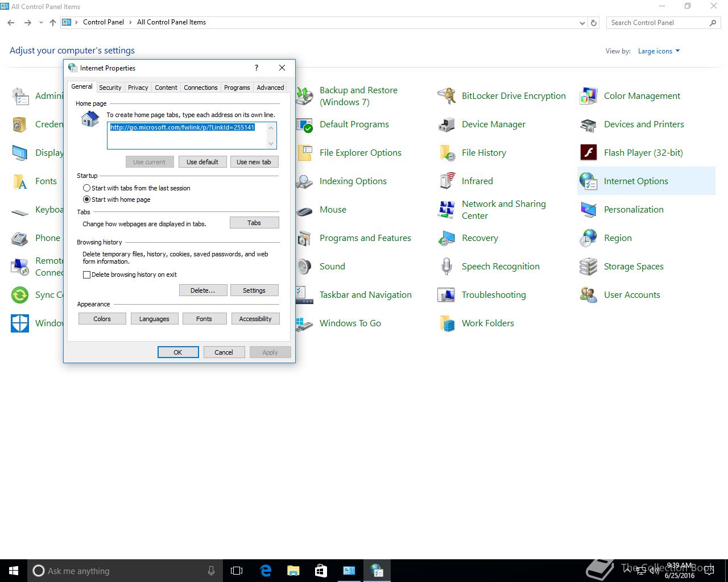Open Mouse settings icon
The height and width of the screenshot is (582, 728).
click(304, 210)
